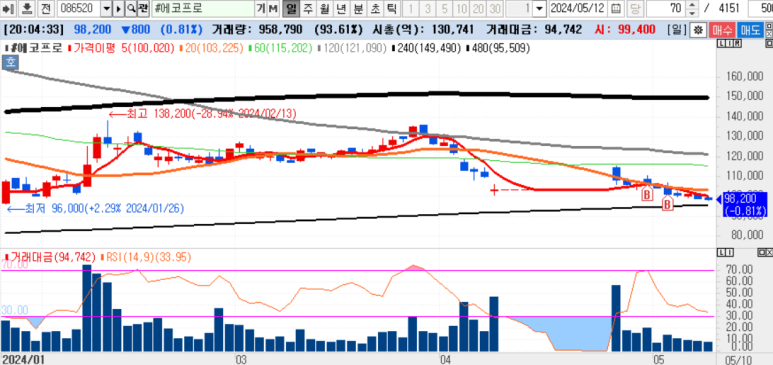
Task: Increase bar count with up stepper arrow
Action: tap(692, 4)
